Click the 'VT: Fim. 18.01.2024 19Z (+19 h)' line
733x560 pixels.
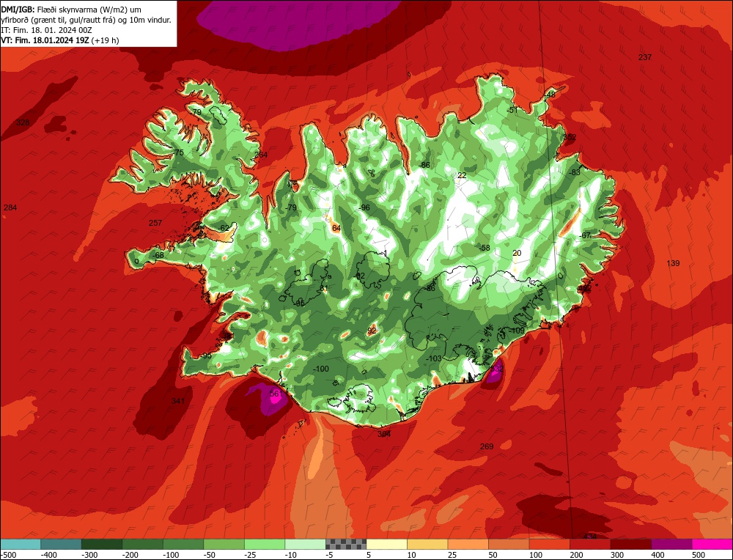tap(60, 40)
